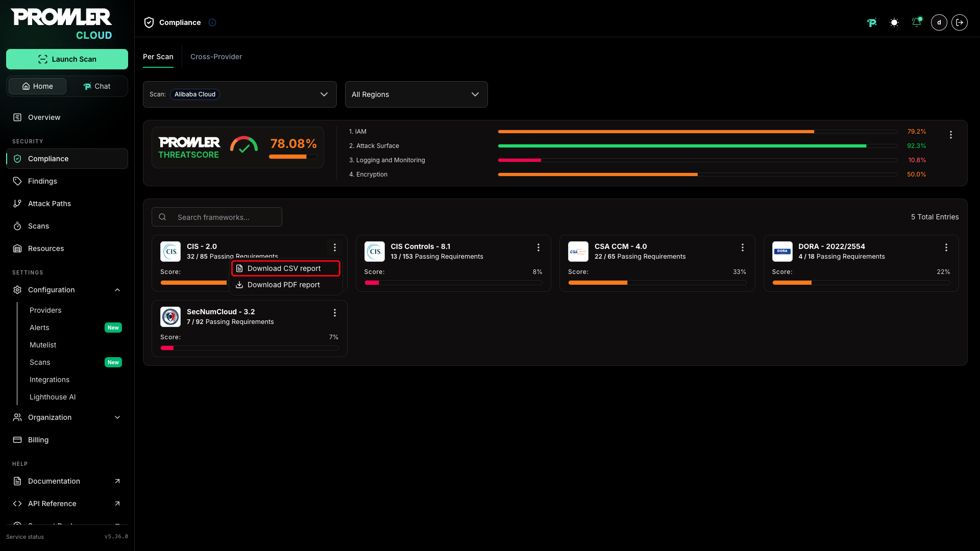Click the Encryption 50.0% value
The height and width of the screenshot is (551, 980).
coord(917,174)
